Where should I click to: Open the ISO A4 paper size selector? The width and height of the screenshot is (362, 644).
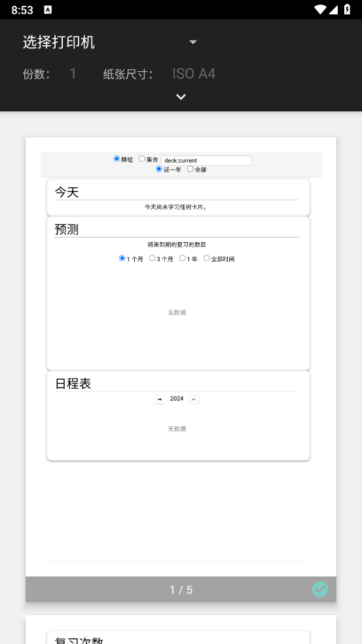(194, 74)
